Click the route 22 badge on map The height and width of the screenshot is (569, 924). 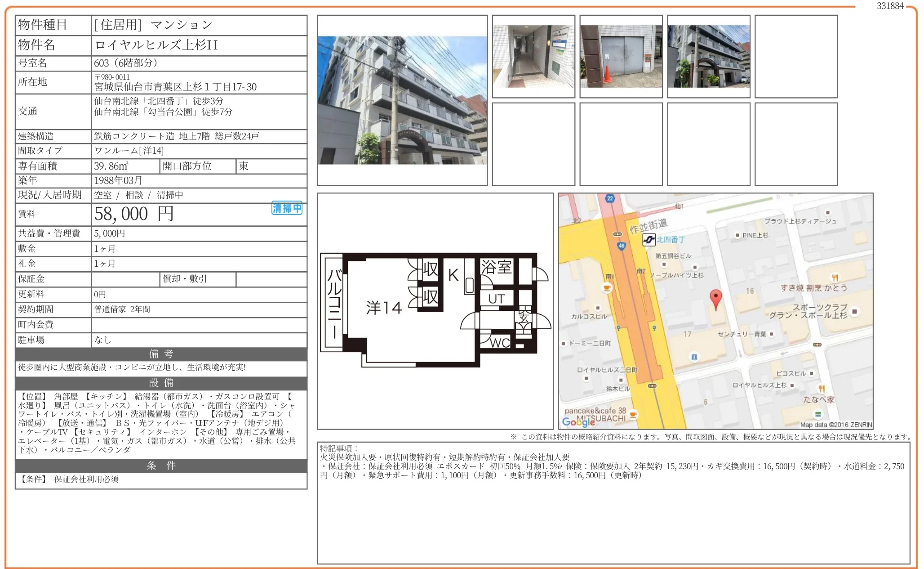(x=610, y=198)
